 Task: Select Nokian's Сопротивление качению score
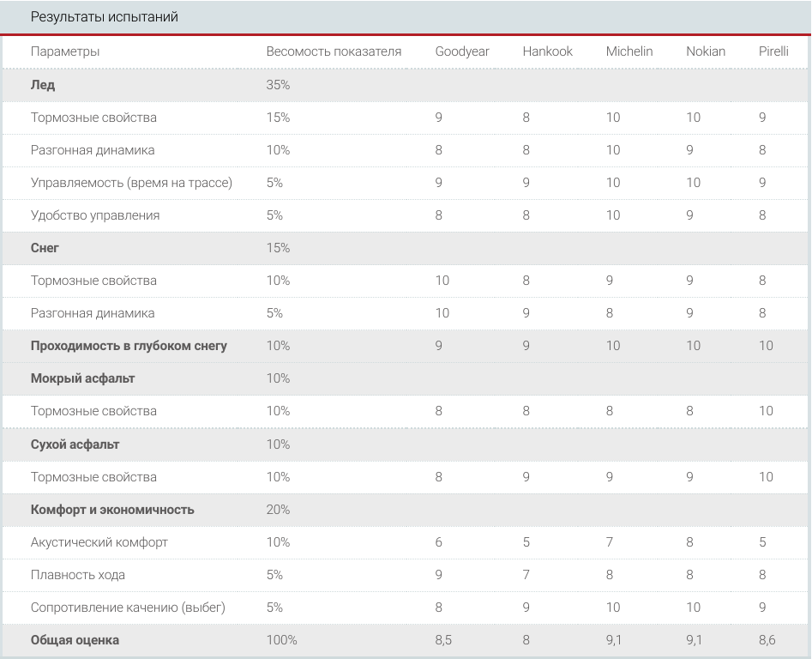click(694, 608)
